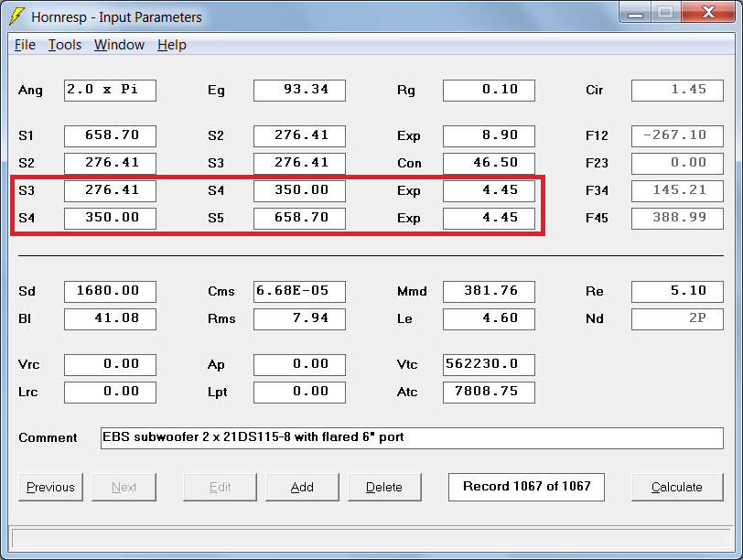Select the Rms field showing 7.94
Viewport: 743px width, 560px height.
(x=299, y=319)
